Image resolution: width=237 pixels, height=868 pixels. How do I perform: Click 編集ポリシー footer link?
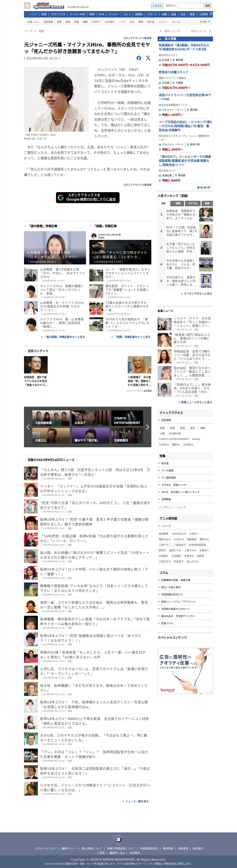click(69, 848)
